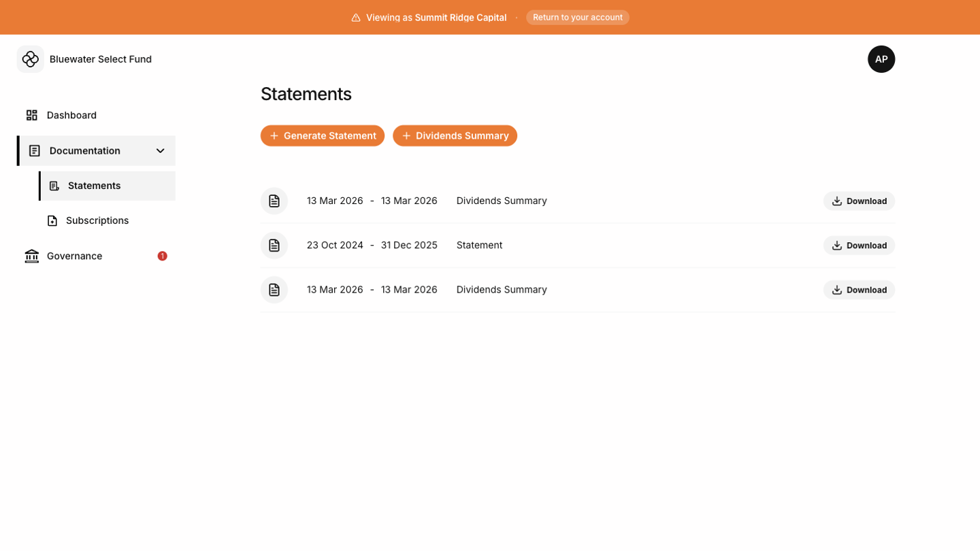Download the first Dividends Summary

tap(859, 201)
